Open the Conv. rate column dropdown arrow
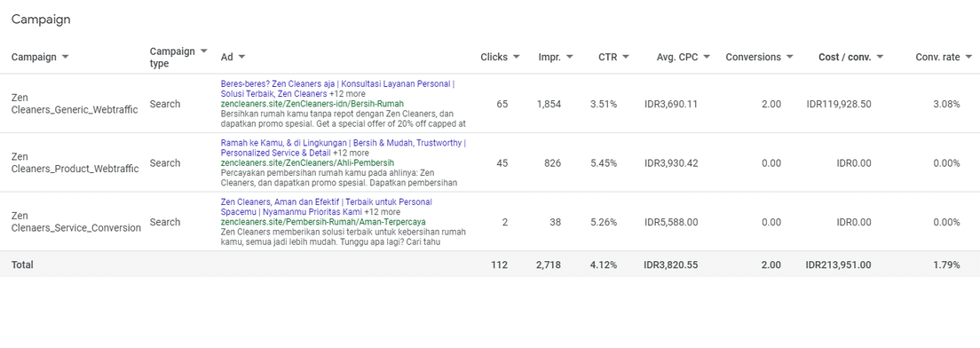The height and width of the screenshot is (348, 980). 968,57
